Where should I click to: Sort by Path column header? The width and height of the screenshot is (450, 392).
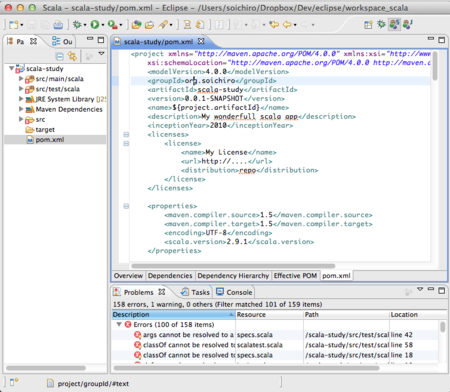point(346,315)
